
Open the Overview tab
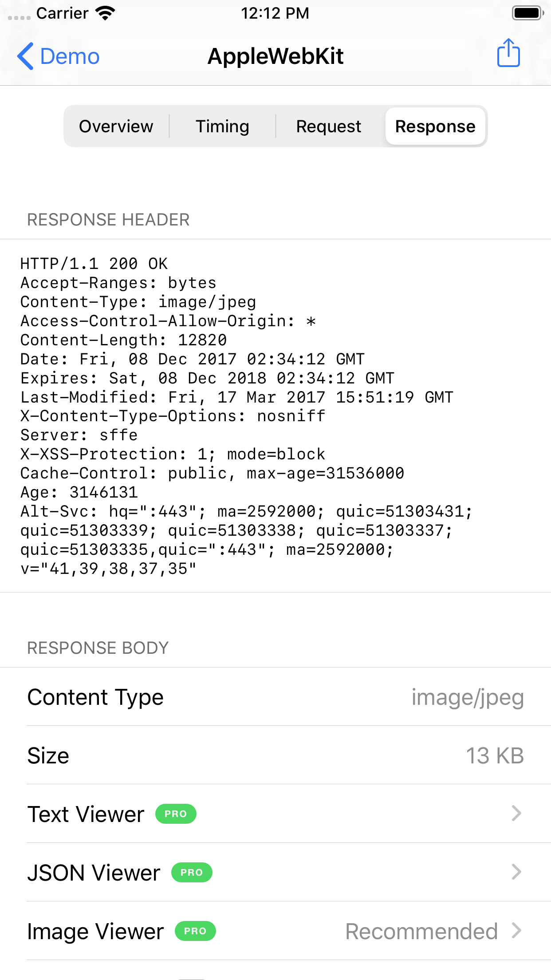[x=116, y=126]
